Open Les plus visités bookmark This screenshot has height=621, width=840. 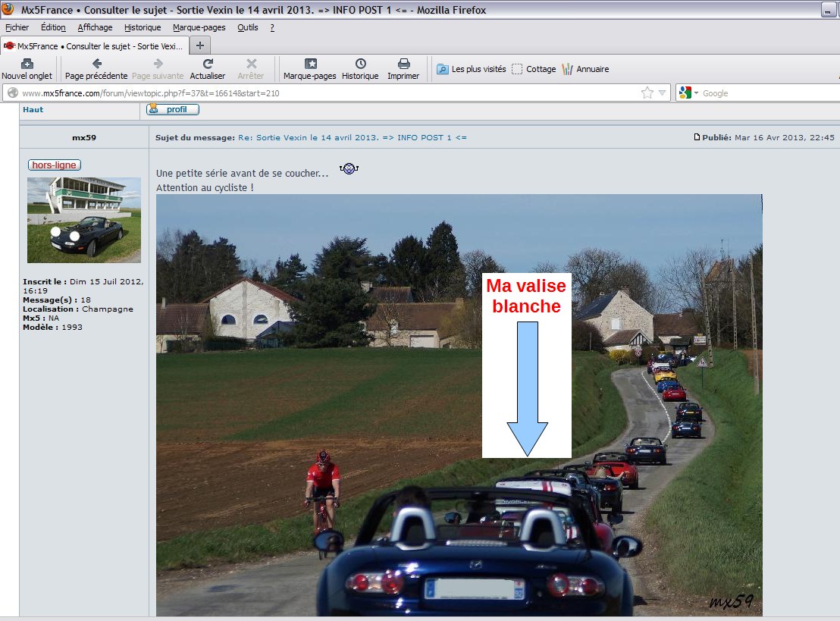[x=471, y=69]
